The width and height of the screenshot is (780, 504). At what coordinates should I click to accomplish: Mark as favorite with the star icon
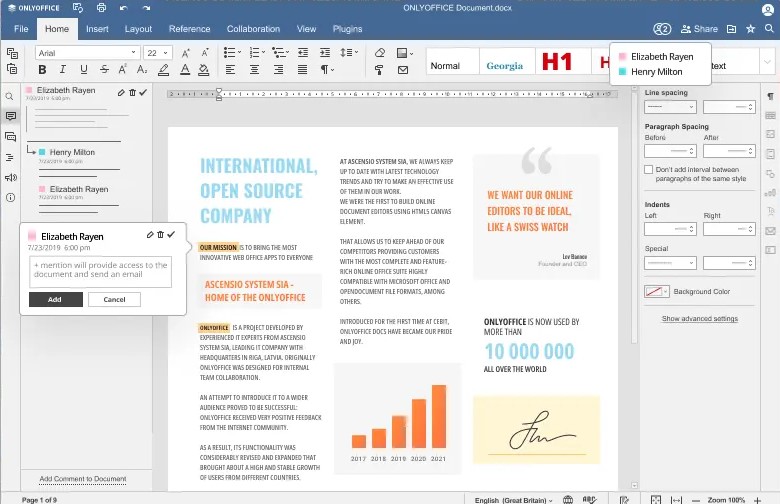click(751, 29)
